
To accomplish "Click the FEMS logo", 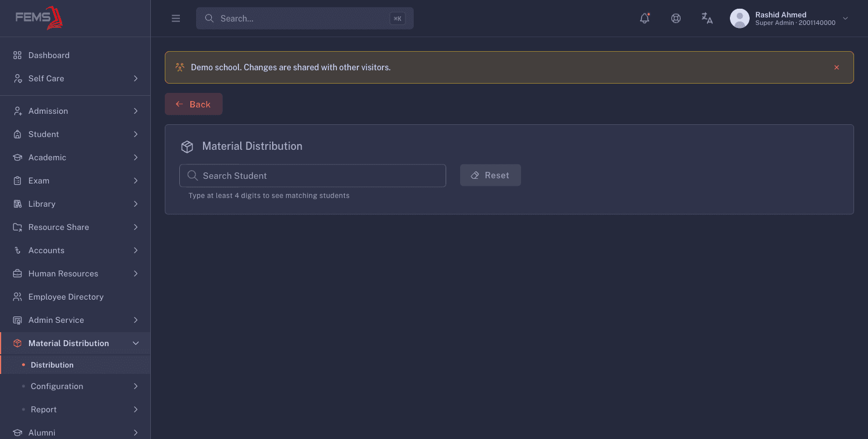I will [39, 17].
